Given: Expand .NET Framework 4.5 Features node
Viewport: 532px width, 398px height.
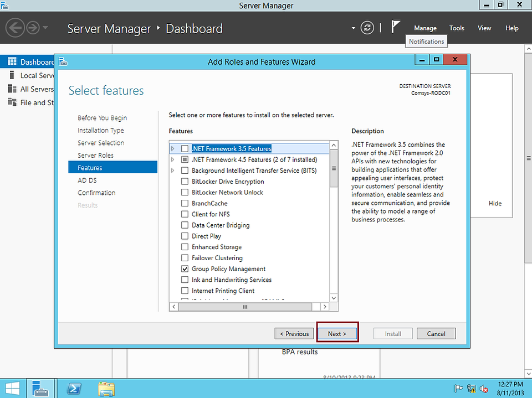Looking at the screenshot, I should pos(173,159).
